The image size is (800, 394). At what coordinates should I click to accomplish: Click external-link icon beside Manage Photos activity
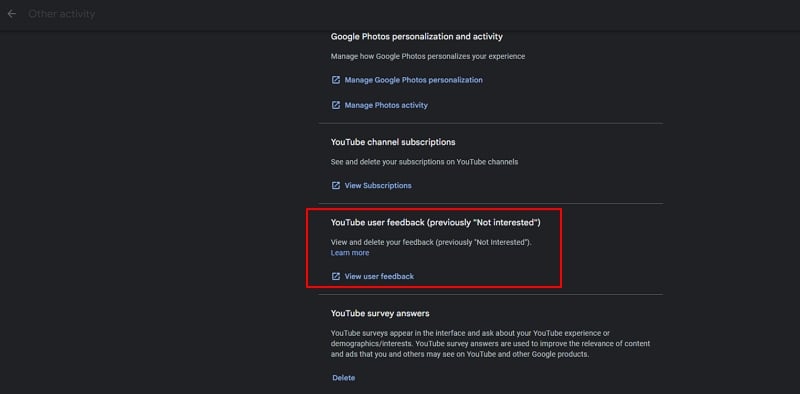pyautogui.click(x=336, y=105)
